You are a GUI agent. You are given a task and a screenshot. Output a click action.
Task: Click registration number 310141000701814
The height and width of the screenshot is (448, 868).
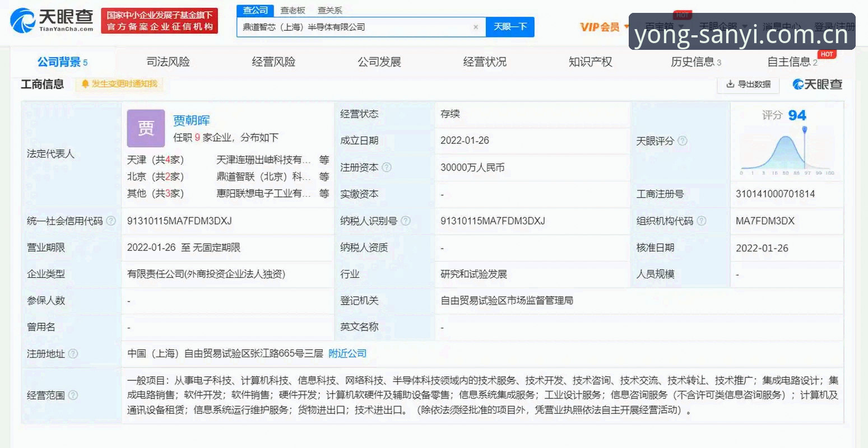click(x=775, y=194)
